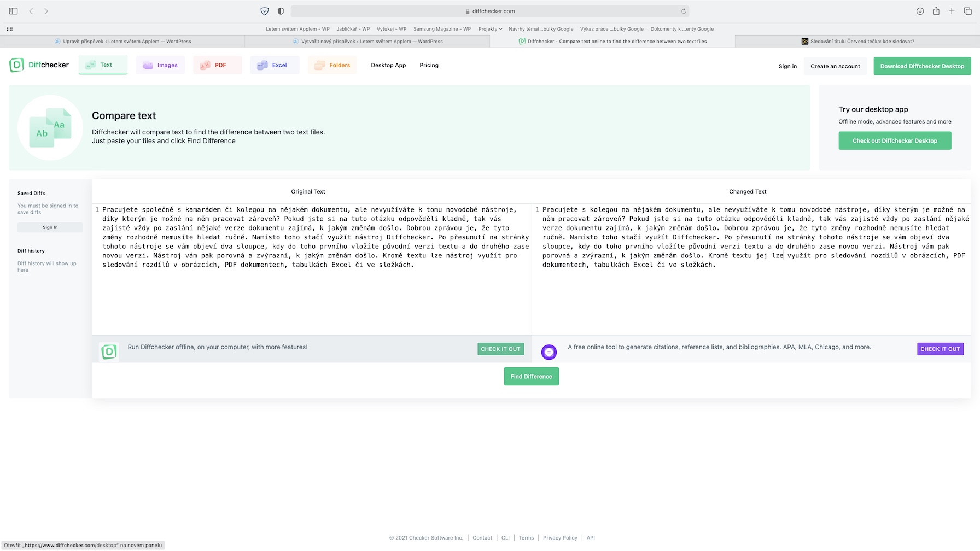Go back with the browser back arrow

pos(31,11)
